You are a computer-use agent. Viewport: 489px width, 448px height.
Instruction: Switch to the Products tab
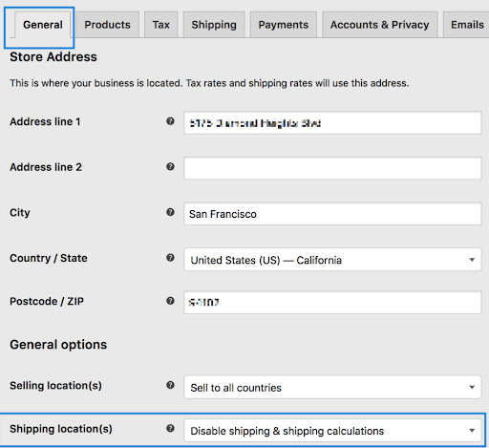[107, 25]
